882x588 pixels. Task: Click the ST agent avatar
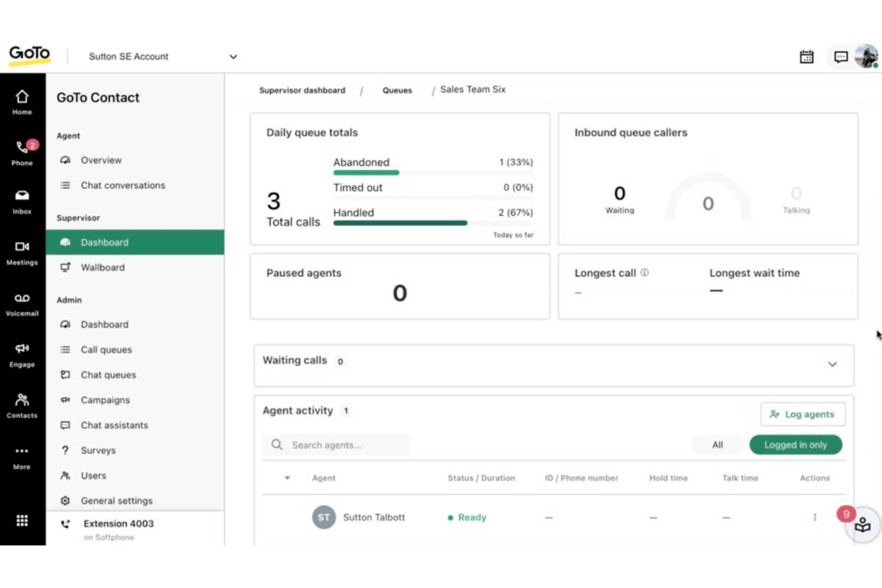point(324,517)
